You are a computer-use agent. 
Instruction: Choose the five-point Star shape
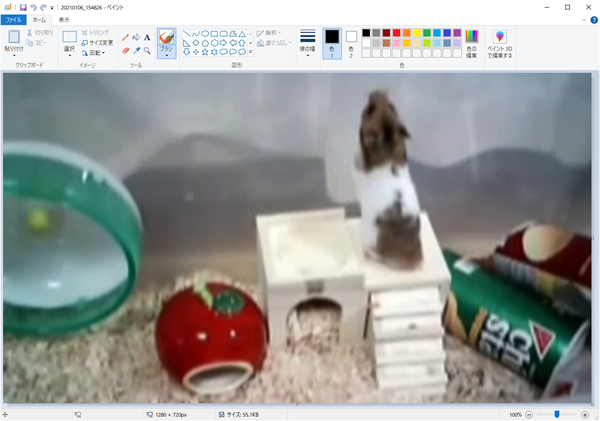pyautogui.click(x=205, y=52)
